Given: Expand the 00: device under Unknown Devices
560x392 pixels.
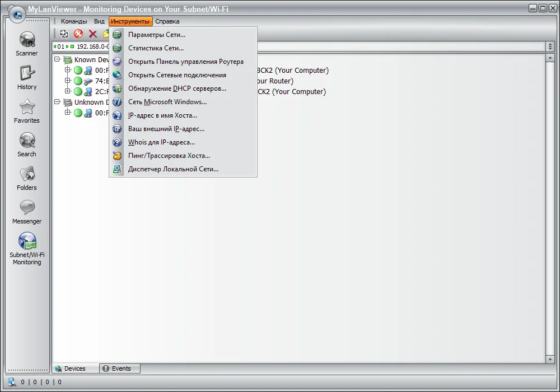Looking at the screenshot, I should [x=68, y=112].
